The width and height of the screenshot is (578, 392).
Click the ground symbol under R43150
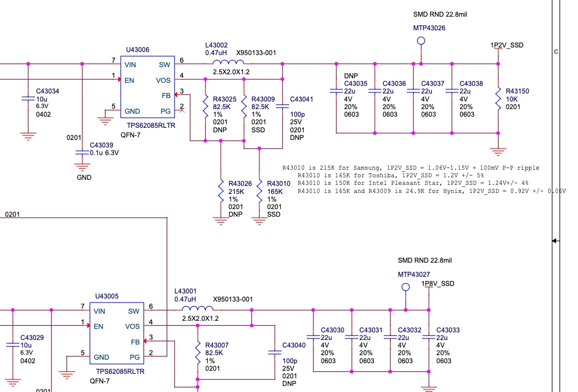tap(498, 151)
